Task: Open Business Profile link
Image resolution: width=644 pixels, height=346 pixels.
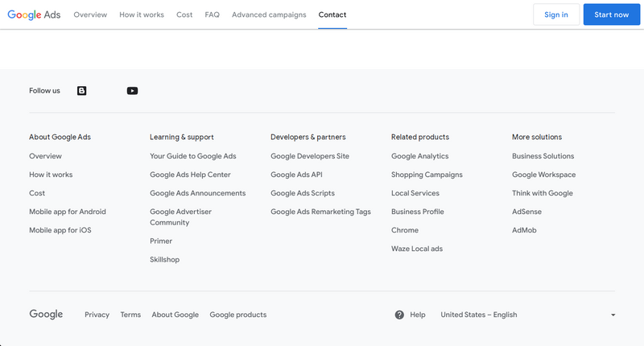Action: 418,212
